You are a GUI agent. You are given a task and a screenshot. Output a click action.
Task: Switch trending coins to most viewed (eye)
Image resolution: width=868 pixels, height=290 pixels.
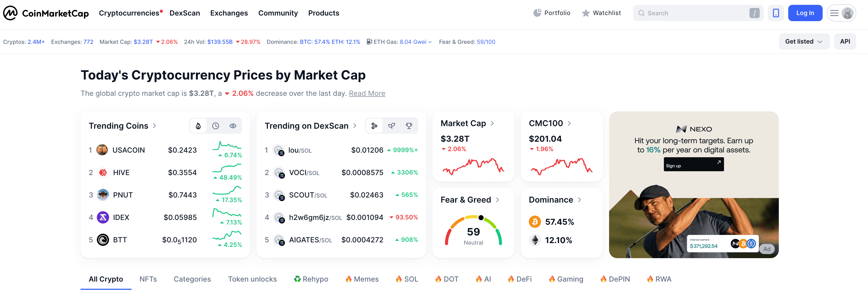[233, 126]
